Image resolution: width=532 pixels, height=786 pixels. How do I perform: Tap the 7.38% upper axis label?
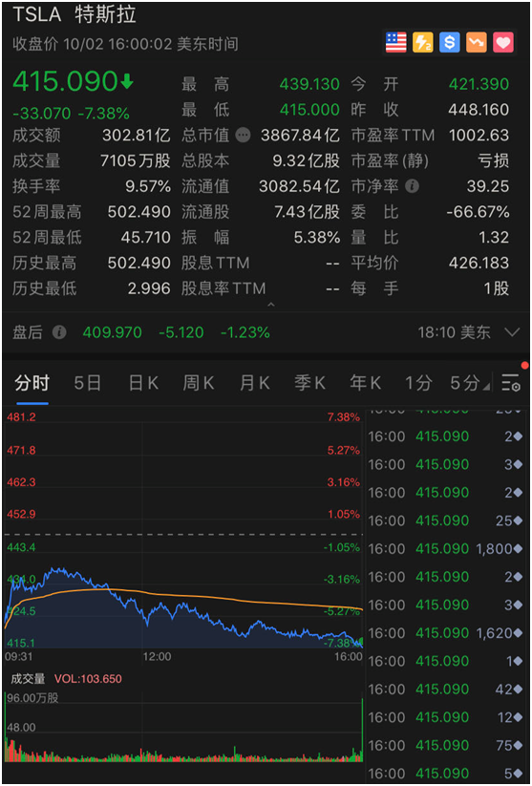[344, 417]
